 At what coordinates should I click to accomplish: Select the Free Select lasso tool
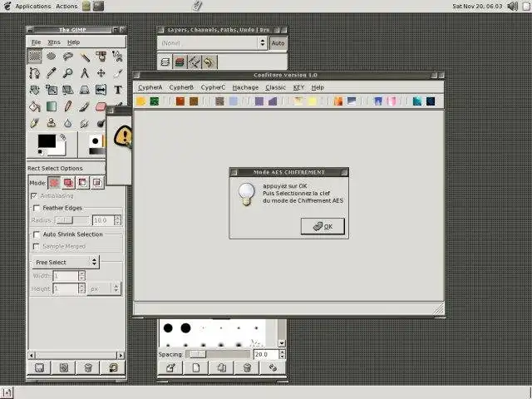coord(67,57)
